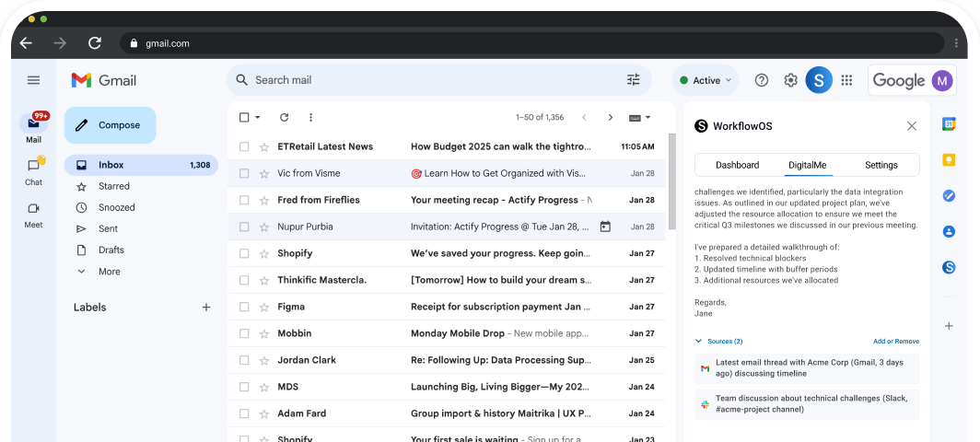The width and height of the screenshot is (980, 442).
Task: Click the blue S extension icon in header
Action: [x=819, y=80]
